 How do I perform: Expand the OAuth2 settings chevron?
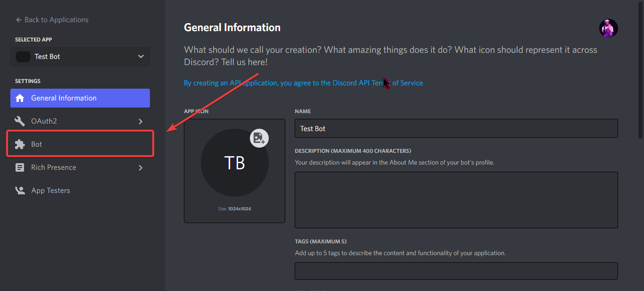tap(140, 121)
